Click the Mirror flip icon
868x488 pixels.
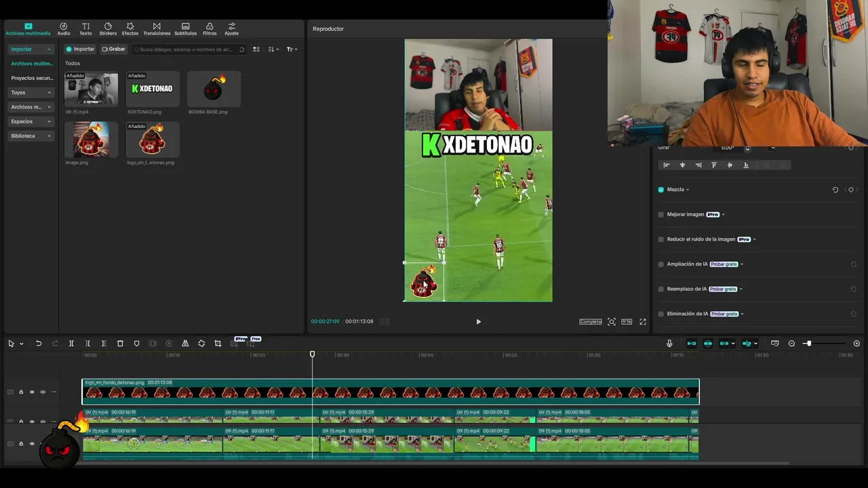185,344
